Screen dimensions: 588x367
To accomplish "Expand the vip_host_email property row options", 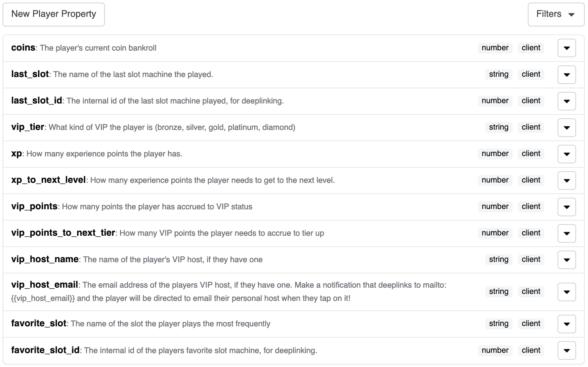I will point(567,291).
